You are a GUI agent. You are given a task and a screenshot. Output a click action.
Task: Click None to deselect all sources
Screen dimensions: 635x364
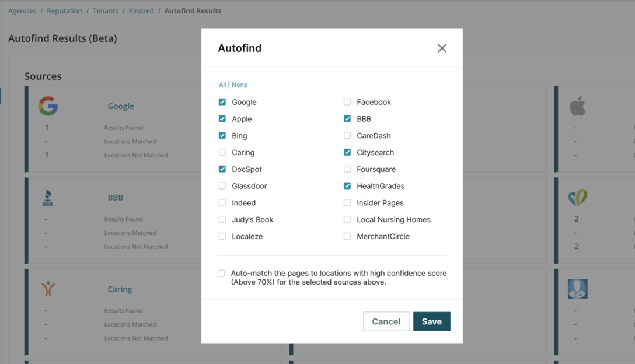tap(239, 84)
